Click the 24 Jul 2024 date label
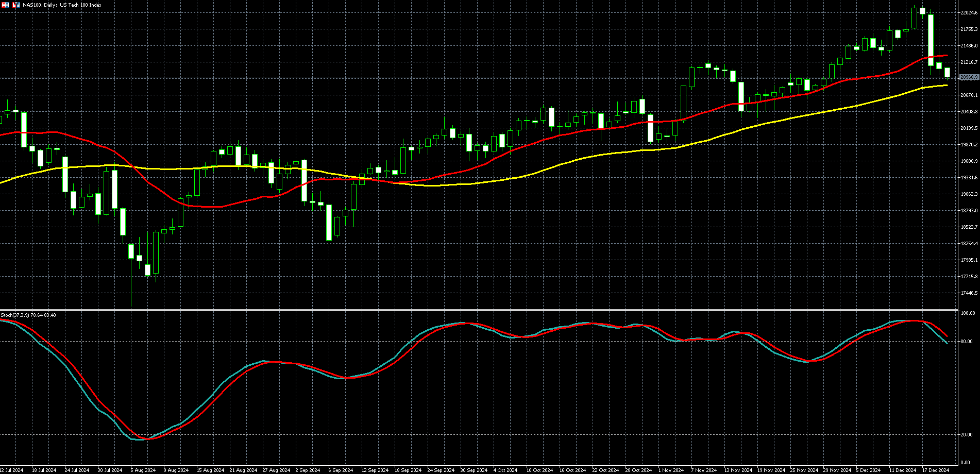 pyautogui.click(x=77, y=470)
